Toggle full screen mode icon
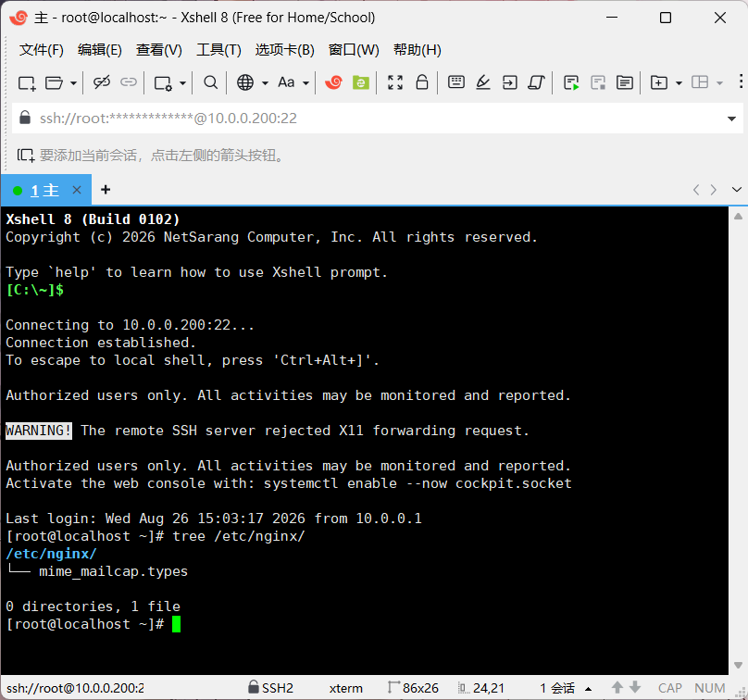 click(395, 82)
